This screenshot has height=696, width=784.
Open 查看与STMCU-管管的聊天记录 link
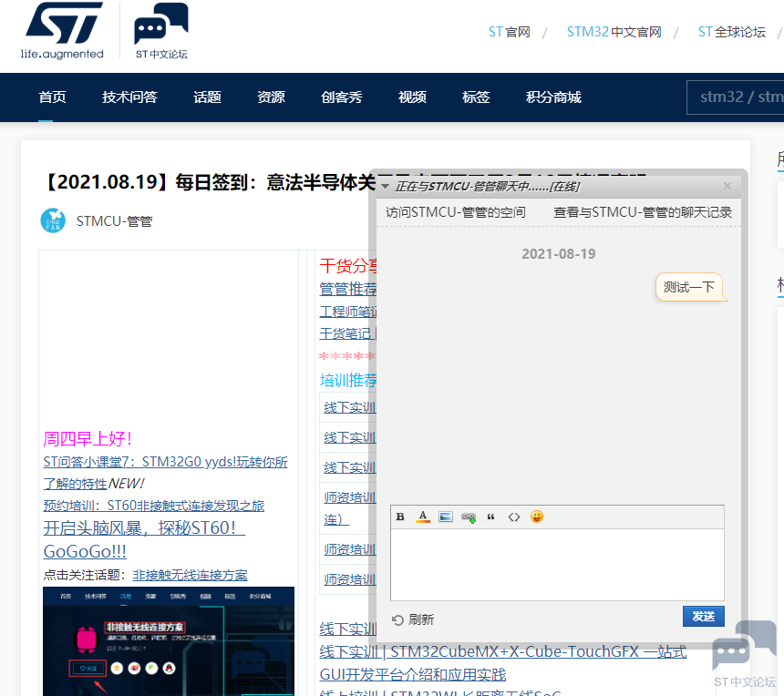point(643,212)
